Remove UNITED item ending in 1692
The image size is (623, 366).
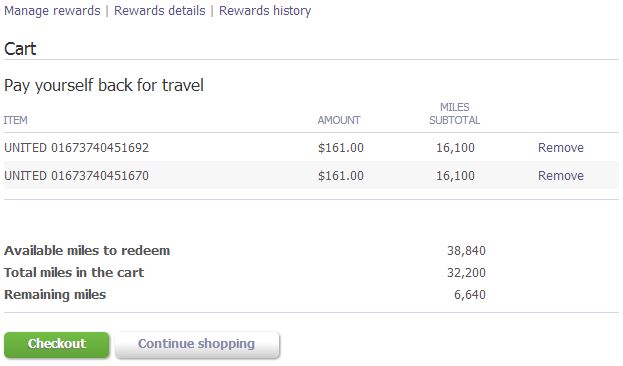[561, 147]
